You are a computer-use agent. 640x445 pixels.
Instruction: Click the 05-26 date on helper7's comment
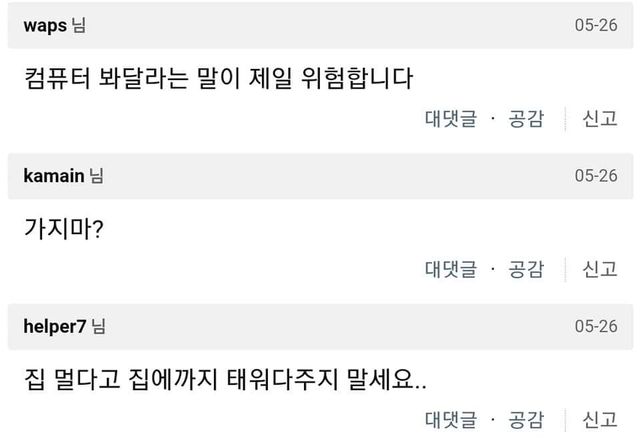596,327
